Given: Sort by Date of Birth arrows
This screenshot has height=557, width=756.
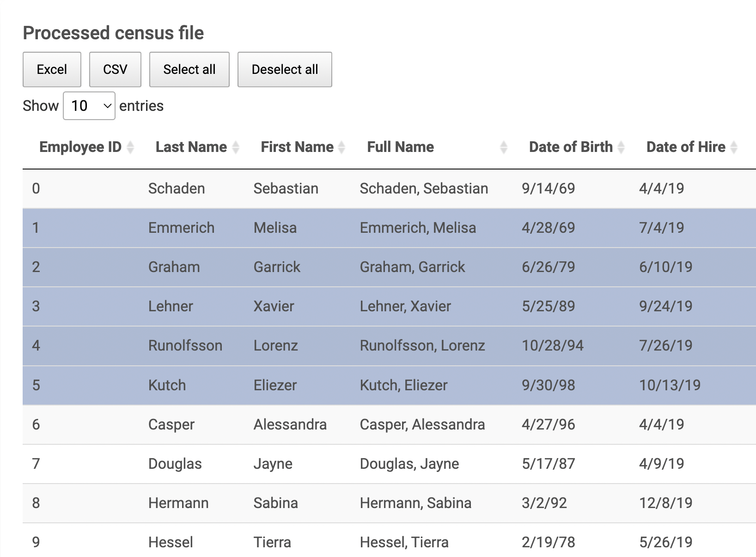Looking at the screenshot, I should coord(621,147).
